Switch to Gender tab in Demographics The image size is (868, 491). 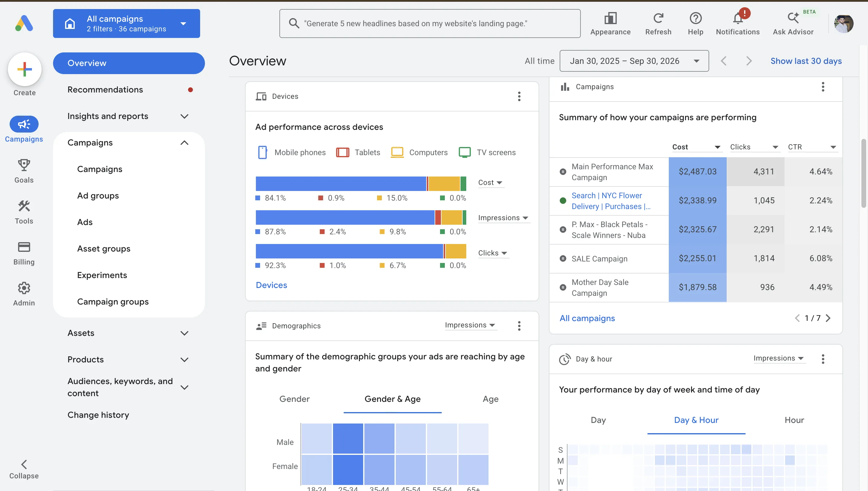[294, 399]
